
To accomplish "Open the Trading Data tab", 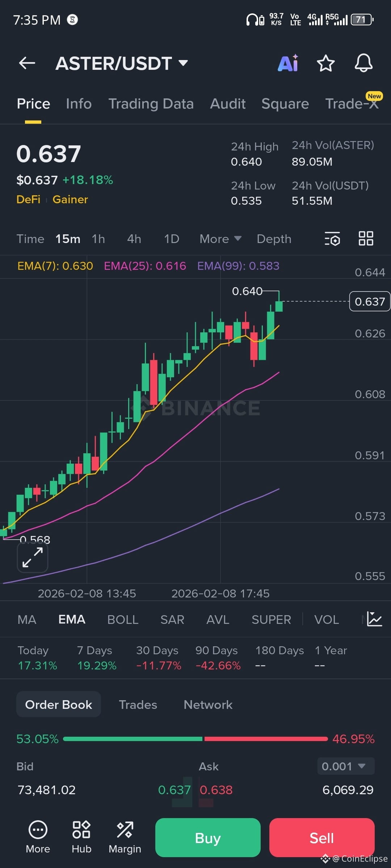I will [x=151, y=104].
